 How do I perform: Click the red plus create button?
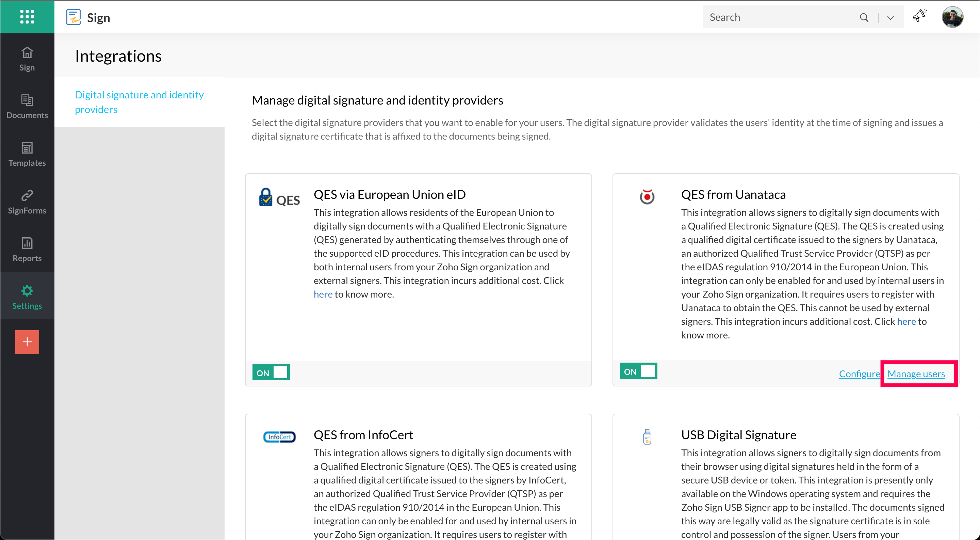[x=27, y=342]
